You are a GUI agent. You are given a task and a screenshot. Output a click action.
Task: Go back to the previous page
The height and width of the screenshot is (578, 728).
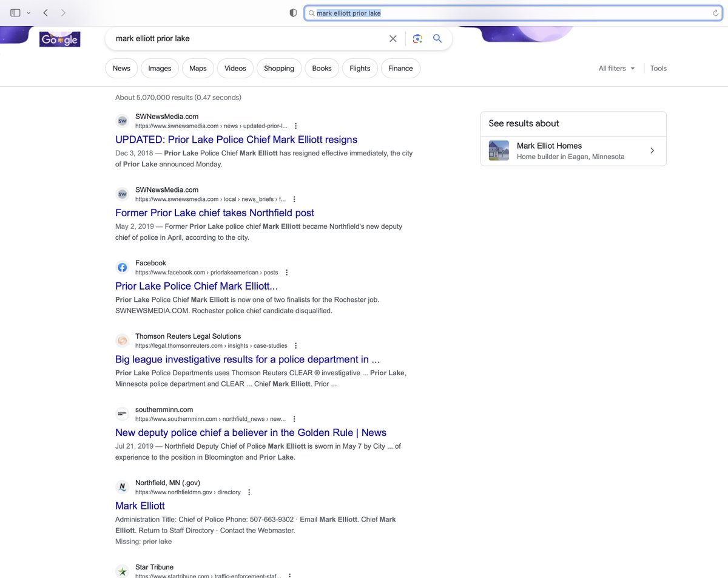46,13
